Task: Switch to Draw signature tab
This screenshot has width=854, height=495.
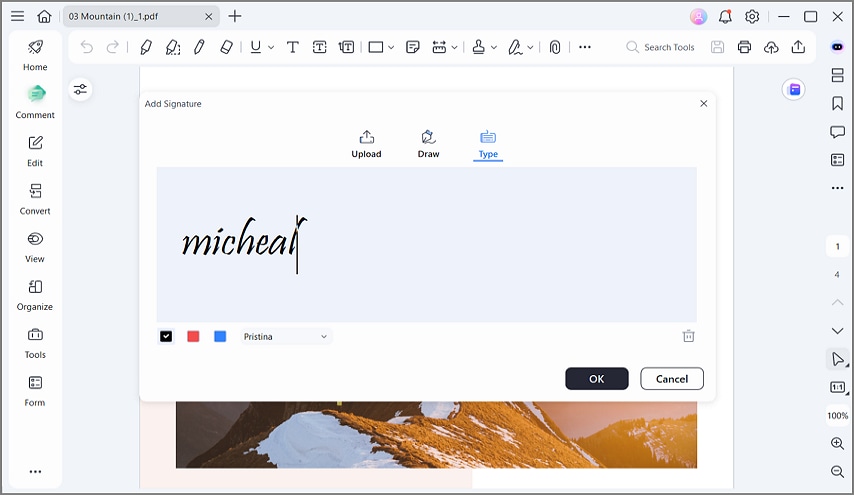Action: coord(429,144)
